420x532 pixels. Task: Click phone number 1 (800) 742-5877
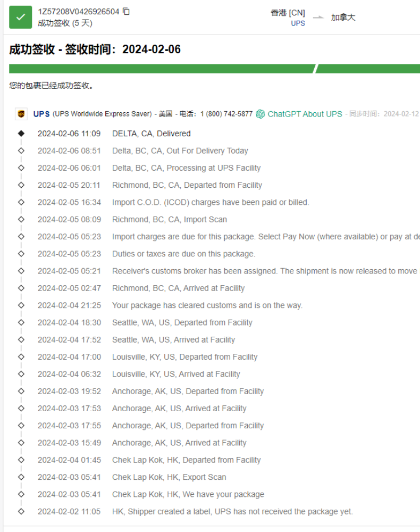pos(226,114)
